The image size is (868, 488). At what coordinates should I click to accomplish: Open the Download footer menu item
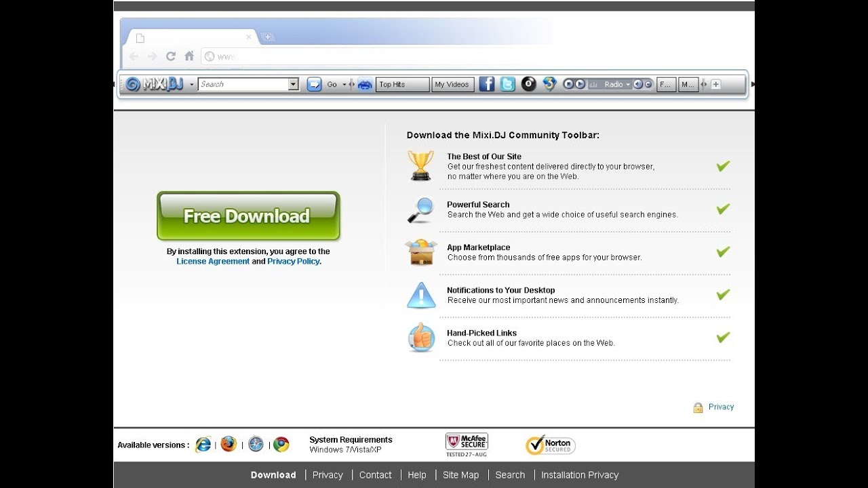coord(273,475)
